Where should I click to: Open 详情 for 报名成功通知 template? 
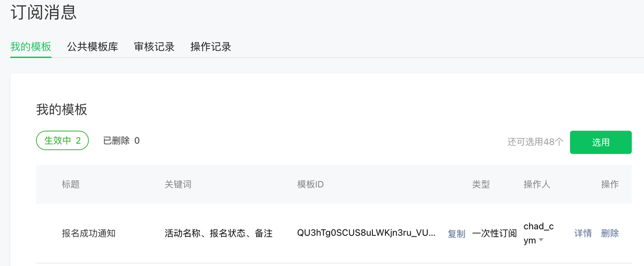pos(583,233)
